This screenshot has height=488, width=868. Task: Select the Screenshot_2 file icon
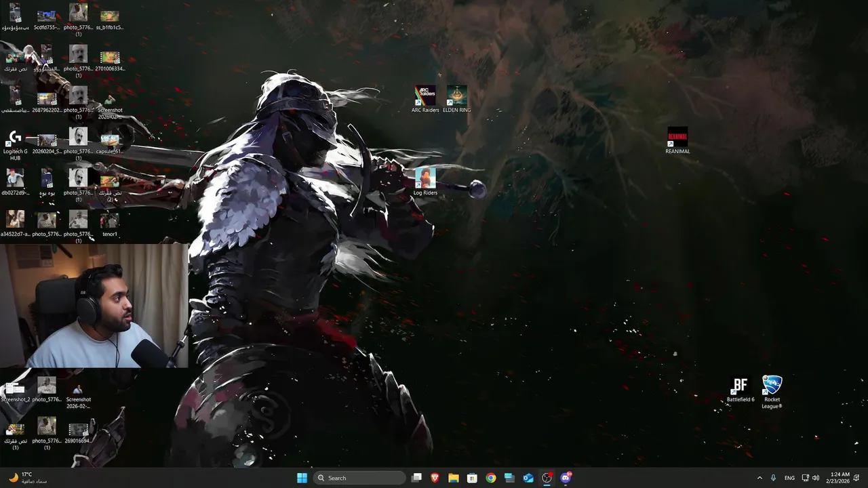click(15, 390)
